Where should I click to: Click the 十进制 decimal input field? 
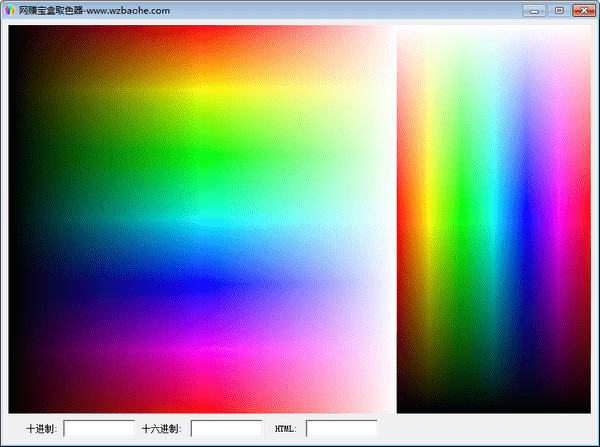click(99, 428)
